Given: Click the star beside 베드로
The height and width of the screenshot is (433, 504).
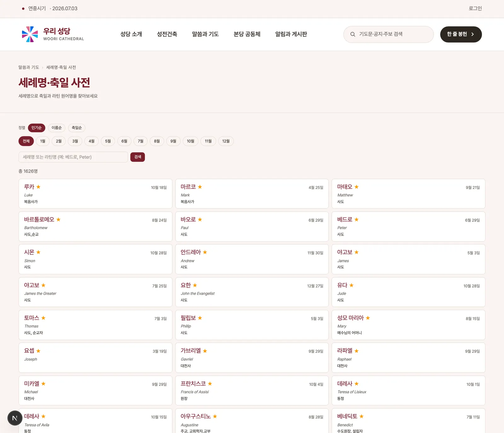Looking at the screenshot, I should (357, 219).
